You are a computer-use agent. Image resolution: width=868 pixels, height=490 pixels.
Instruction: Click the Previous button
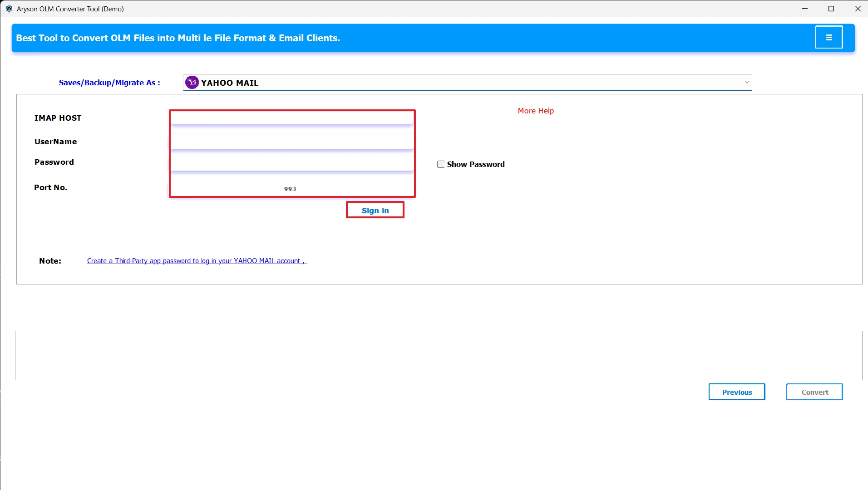tap(736, 392)
